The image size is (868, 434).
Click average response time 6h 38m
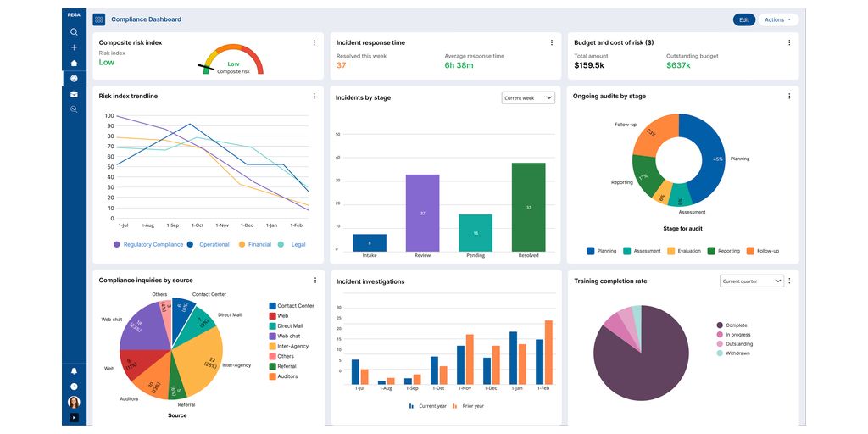coord(459,65)
